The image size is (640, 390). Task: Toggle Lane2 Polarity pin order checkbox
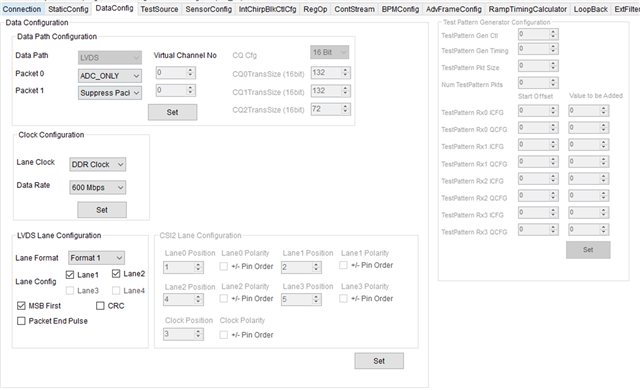(224, 299)
